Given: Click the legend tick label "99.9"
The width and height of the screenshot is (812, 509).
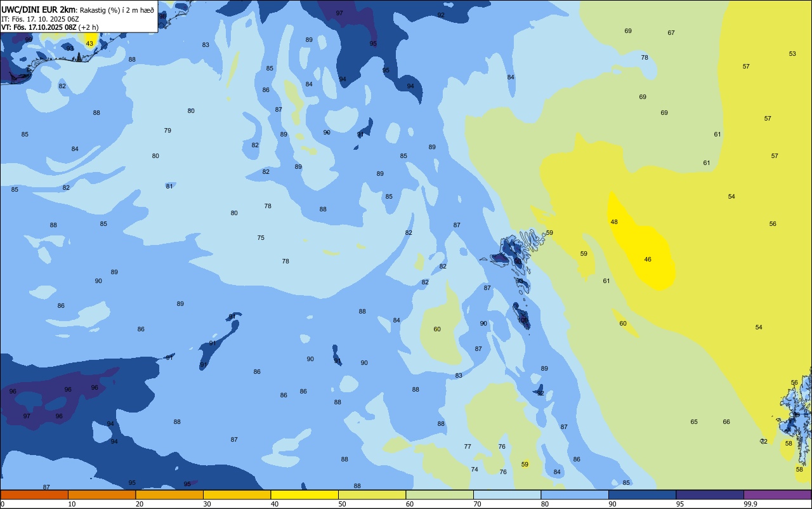Looking at the screenshot, I should pos(750,504).
